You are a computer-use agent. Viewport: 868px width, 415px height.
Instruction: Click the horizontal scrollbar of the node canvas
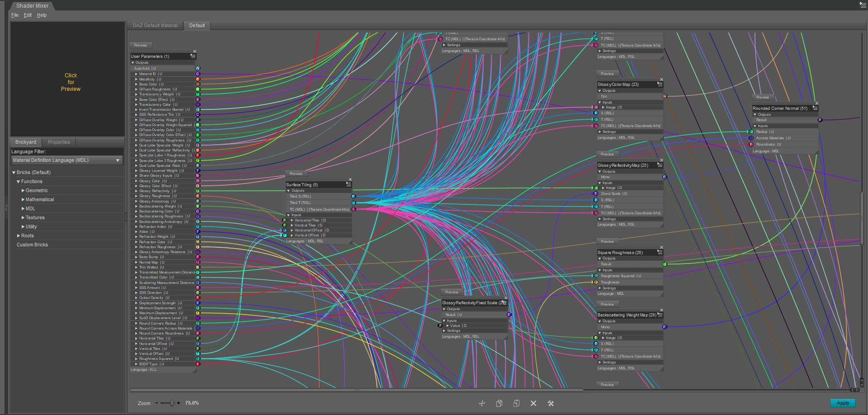click(357, 390)
